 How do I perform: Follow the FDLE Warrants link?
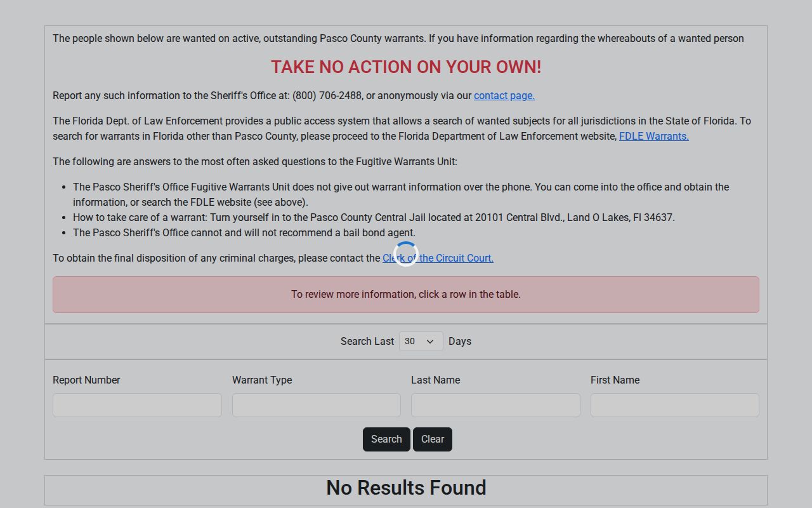point(654,136)
